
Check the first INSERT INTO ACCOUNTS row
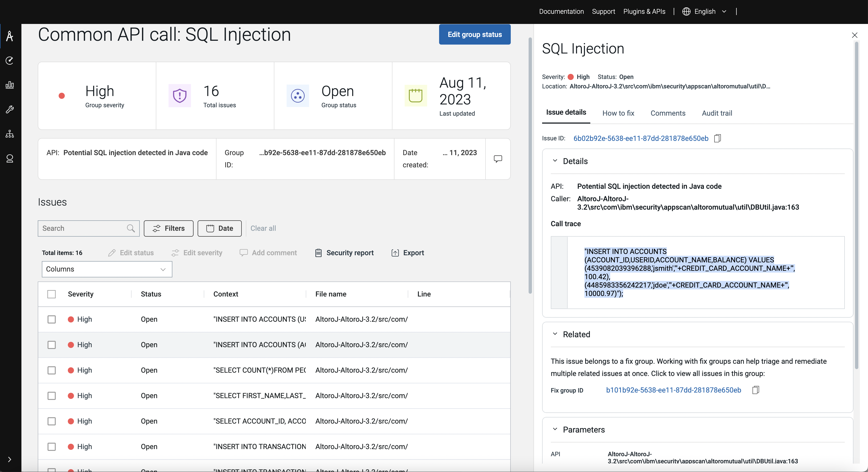tap(52, 319)
